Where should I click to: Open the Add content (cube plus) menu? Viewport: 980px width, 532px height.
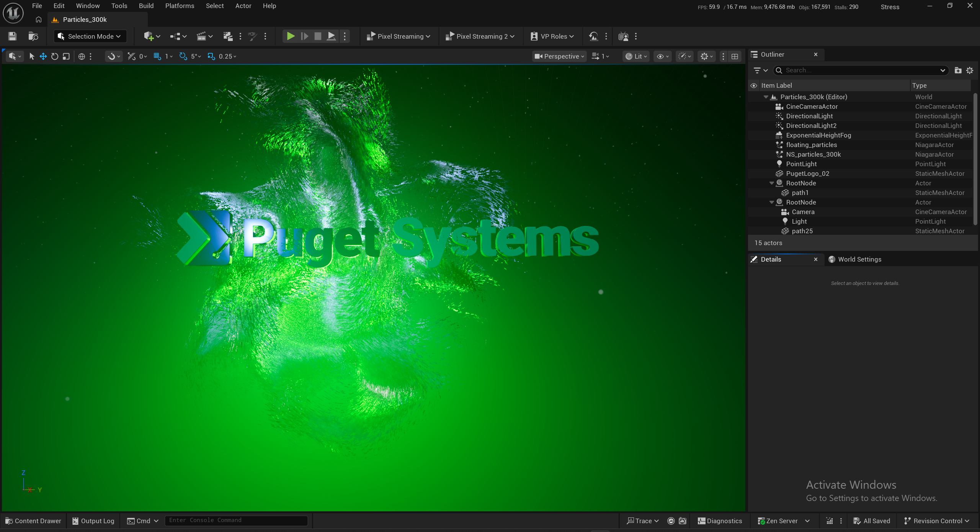pyautogui.click(x=152, y=36)
